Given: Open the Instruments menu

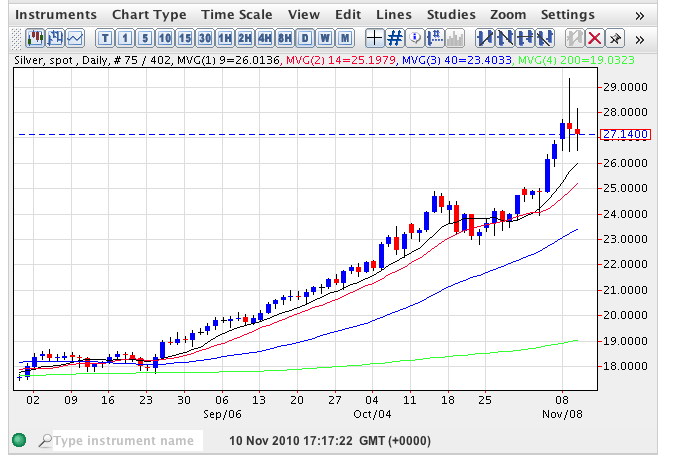Looking at the screenshot, I should pos(57,15).
